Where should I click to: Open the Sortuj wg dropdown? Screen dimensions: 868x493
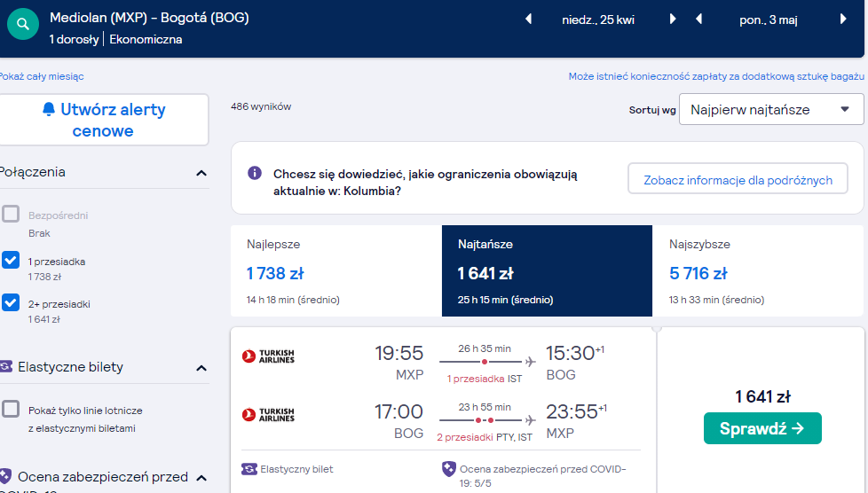[770, 110]
